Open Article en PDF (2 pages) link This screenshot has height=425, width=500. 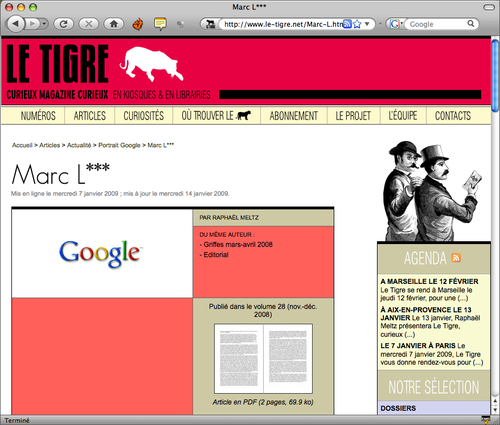[263, 402]
